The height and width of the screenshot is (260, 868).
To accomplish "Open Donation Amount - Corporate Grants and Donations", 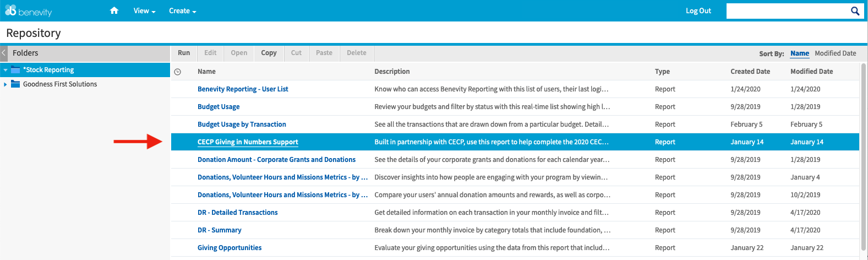I will (276, 160).
